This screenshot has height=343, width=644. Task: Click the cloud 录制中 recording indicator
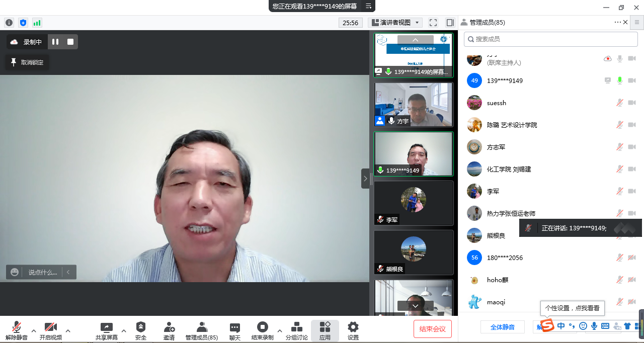tap(26, 42)
